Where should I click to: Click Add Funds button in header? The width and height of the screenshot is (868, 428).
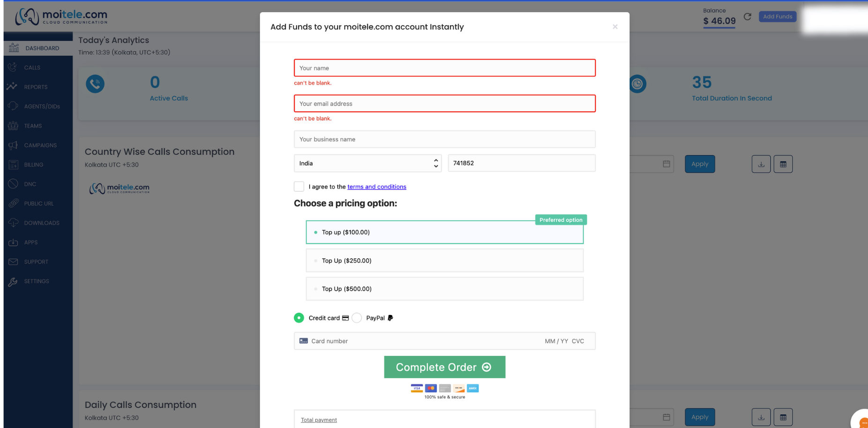pos(778,16)
